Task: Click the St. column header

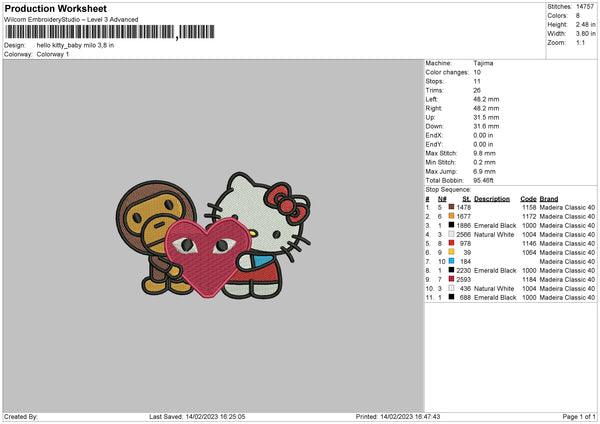Action: pyautogui.click(x=466, y=198)
